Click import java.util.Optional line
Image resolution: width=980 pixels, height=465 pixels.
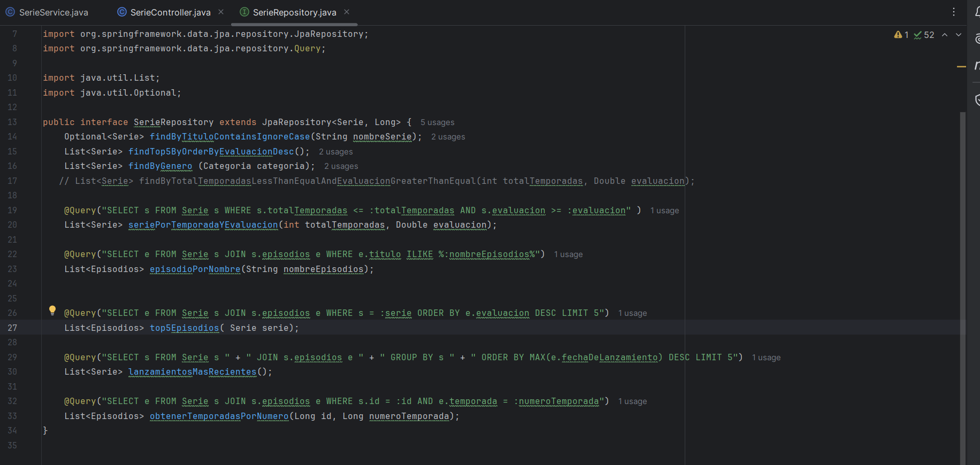(x=112, y=92)
